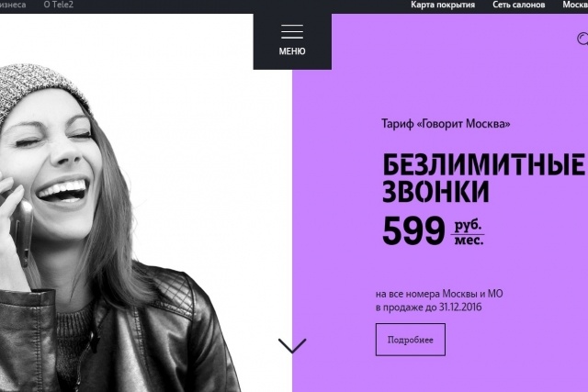The height and width of the screenshot is (392, 588).
Task: Click the в продаже до 31.12.2016 line
Action: coord(429,308)
